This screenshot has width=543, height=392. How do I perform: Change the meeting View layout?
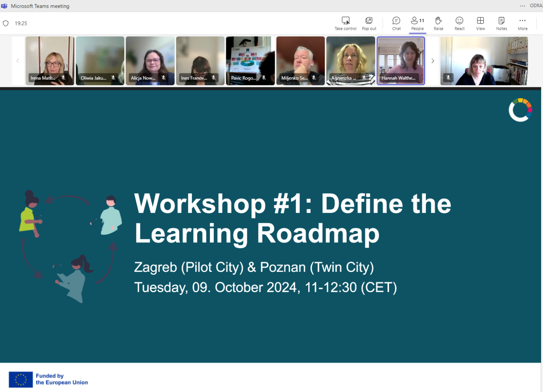(480, 21)
